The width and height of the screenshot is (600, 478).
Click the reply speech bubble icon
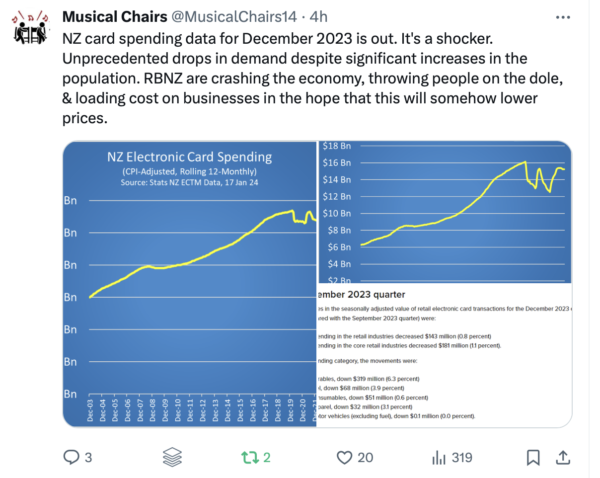71,457
